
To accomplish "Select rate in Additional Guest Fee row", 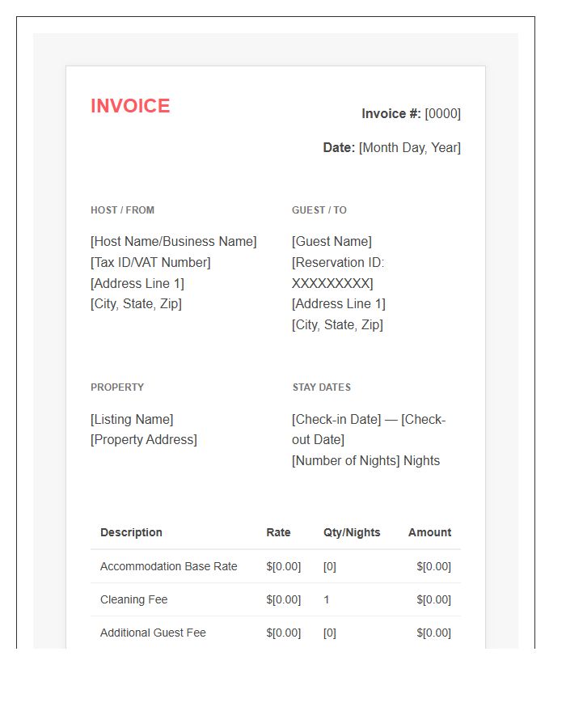I will (284, 633).
